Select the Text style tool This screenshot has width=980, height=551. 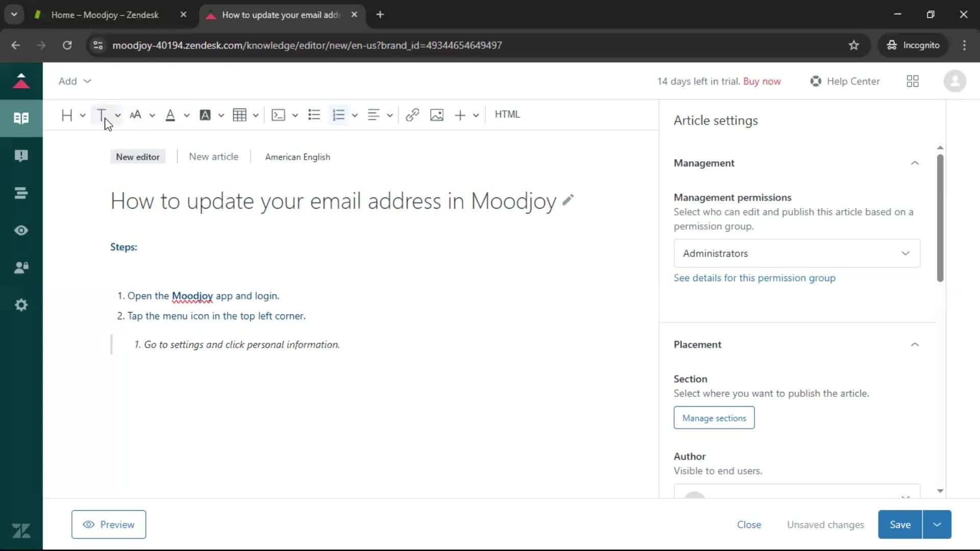(101, 115)
